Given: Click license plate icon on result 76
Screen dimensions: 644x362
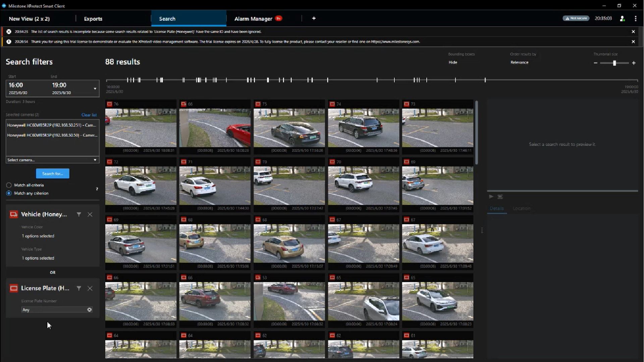Looking at the screenshot, I should coord(109,104).
